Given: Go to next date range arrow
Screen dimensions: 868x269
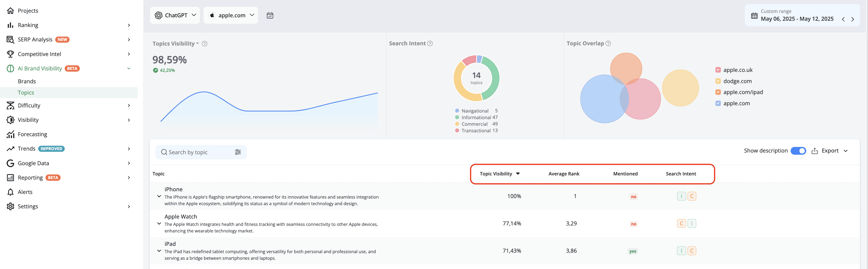Looking at the screenshot, I should pos(852,19).
